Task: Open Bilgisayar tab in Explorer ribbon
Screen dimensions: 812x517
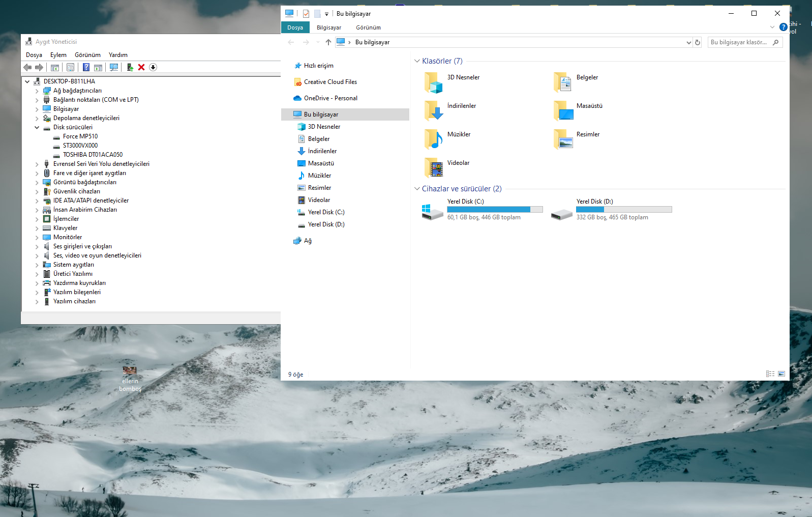Action: tap(329, 27)
